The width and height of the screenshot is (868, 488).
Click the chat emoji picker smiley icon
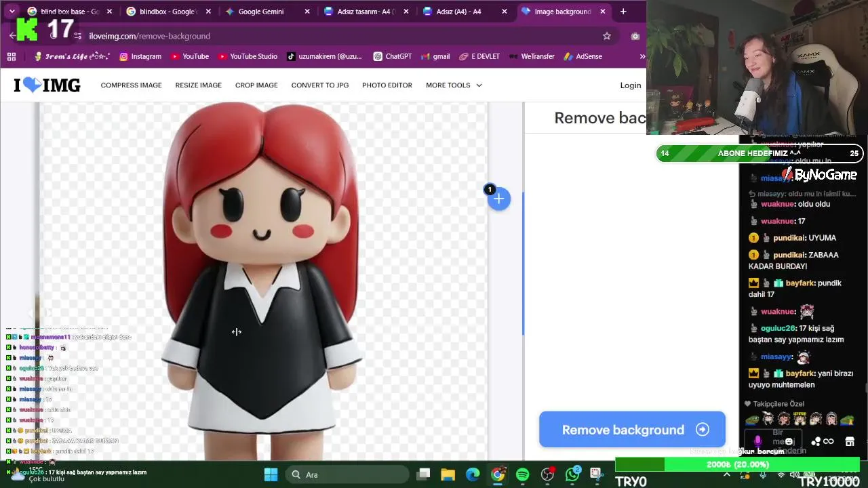(x=789, y=442)
